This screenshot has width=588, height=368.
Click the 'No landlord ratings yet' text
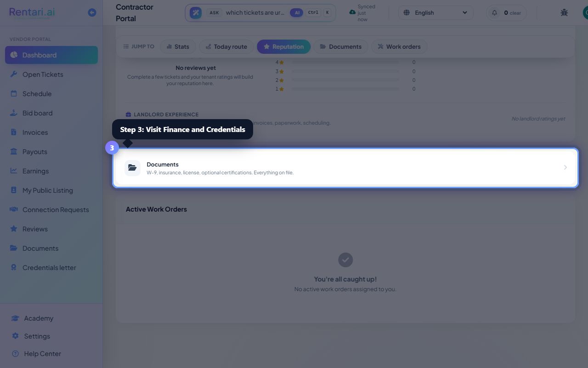point(538,119)
